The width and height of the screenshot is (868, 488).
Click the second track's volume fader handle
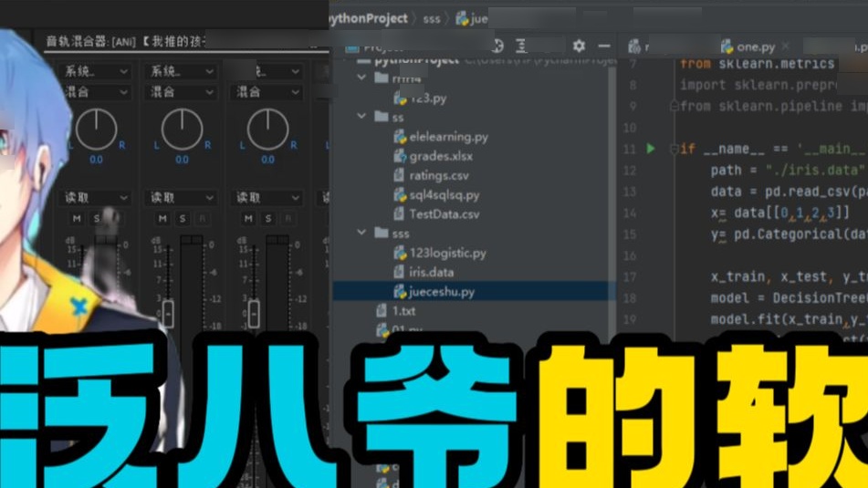click(x=168, y=314)
